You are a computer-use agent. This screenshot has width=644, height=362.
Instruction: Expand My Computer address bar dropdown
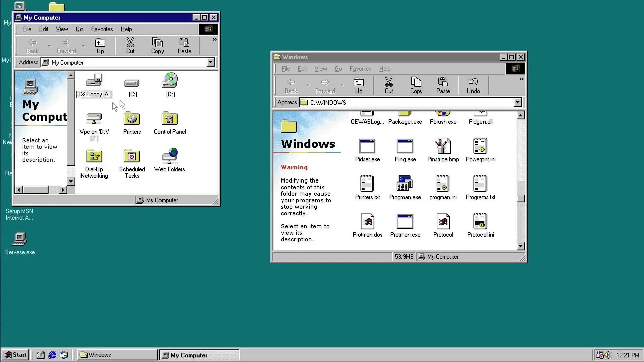coord(210,63)
